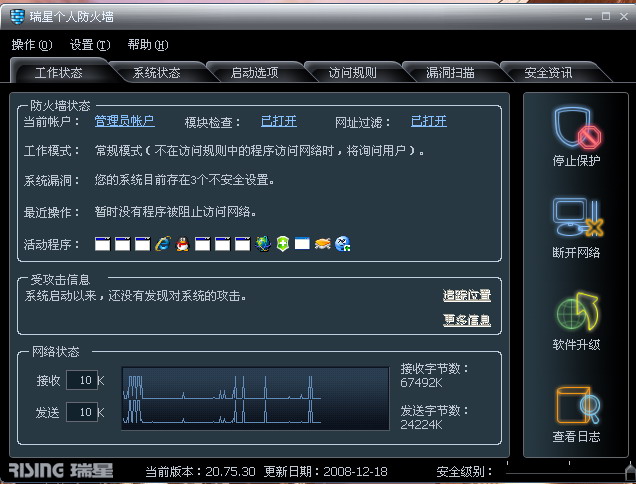The image size is (636, 484).
Task: Click the 常规模式 work mode text
Action: 259,151
